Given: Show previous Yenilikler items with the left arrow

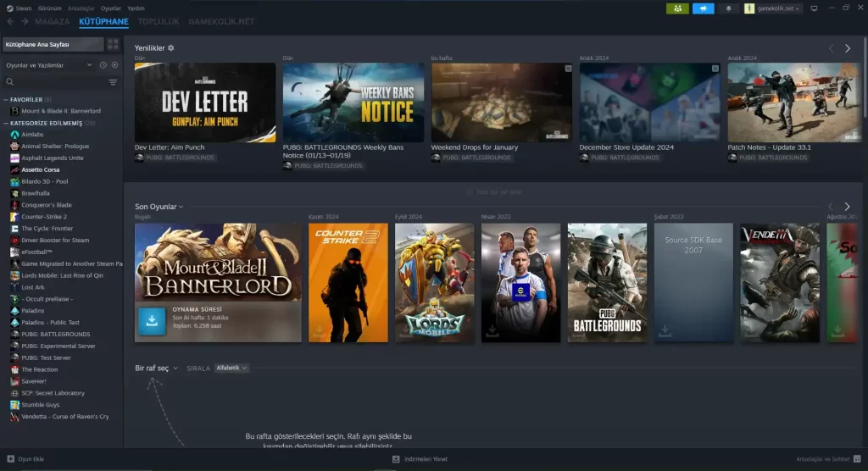Looking at the screenshot, I should pyautogui.click(x=831, y=48).
